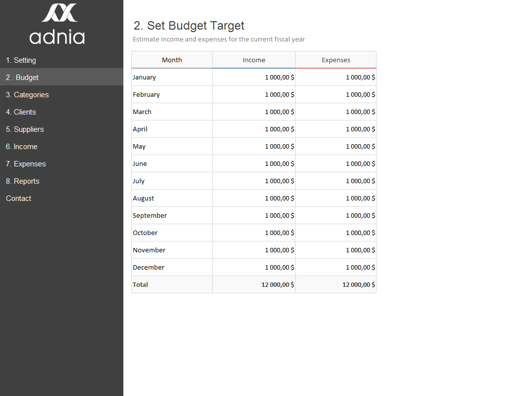The image size is (532, 396).
Task: Select November expenses value
Action: [x=336, y=250]
